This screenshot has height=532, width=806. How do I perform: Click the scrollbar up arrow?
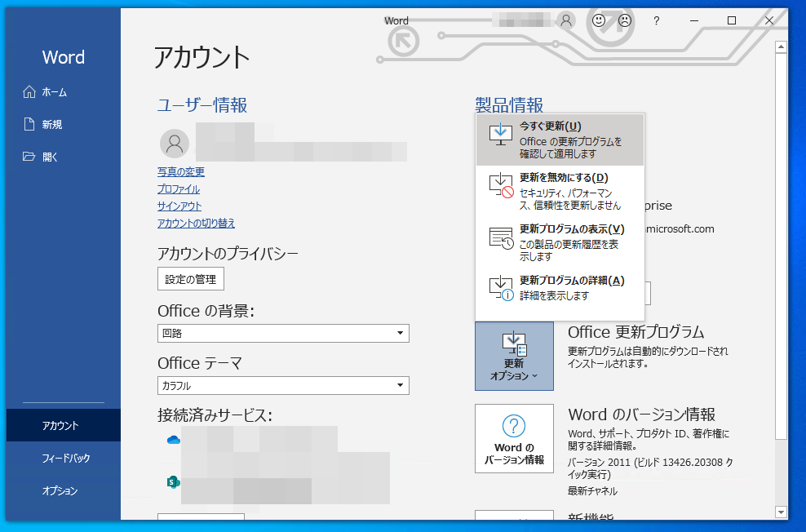[x=782, y=47]
